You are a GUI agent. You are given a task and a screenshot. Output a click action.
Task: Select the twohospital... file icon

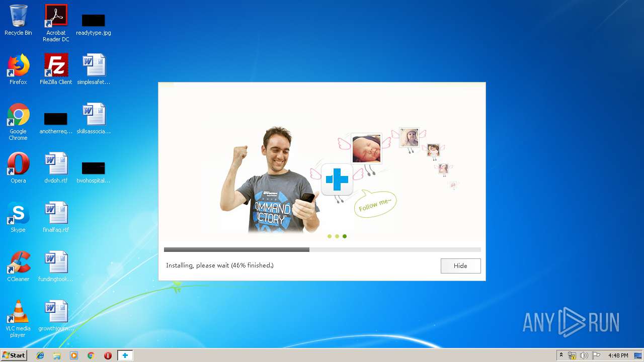tap(94, 172)
